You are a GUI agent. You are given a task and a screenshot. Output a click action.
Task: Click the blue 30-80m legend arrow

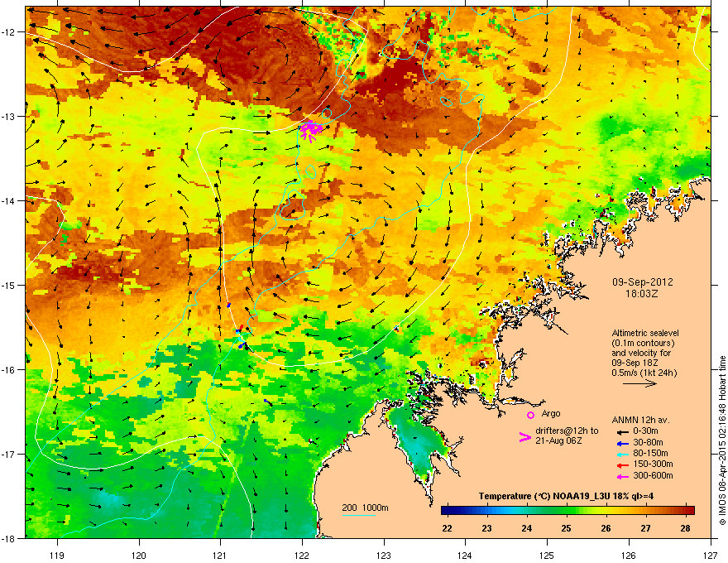(621, 443)
